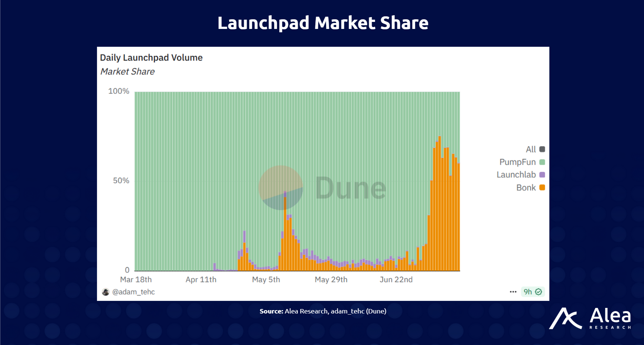Select the Bonk legend label
The height and width of the screenshot is (345, 644).
(x=526, y=188)
